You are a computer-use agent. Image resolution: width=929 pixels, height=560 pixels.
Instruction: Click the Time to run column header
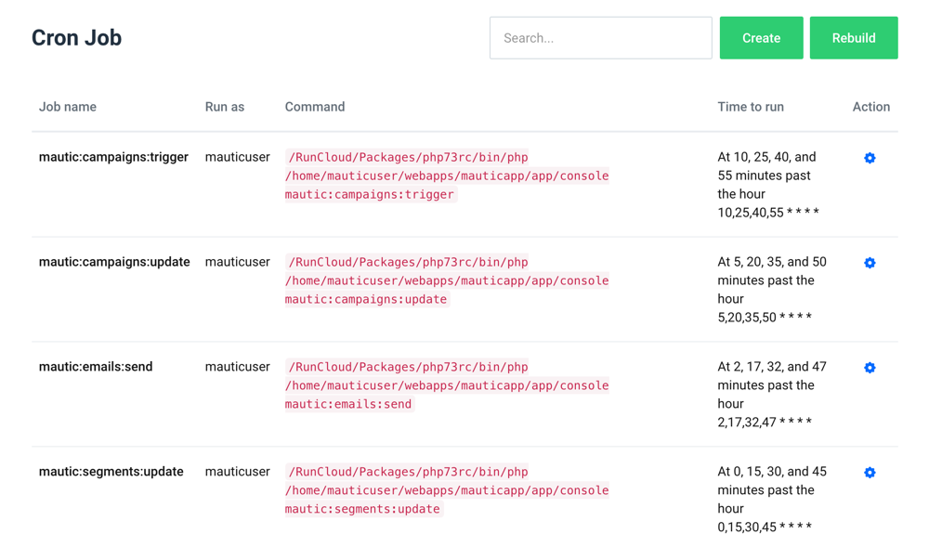coord(751,107)
